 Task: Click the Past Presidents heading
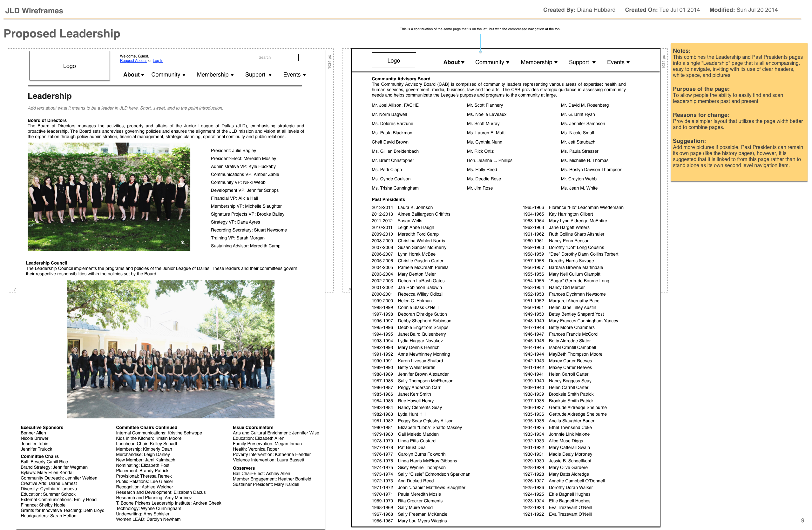(x=388, y=199)
